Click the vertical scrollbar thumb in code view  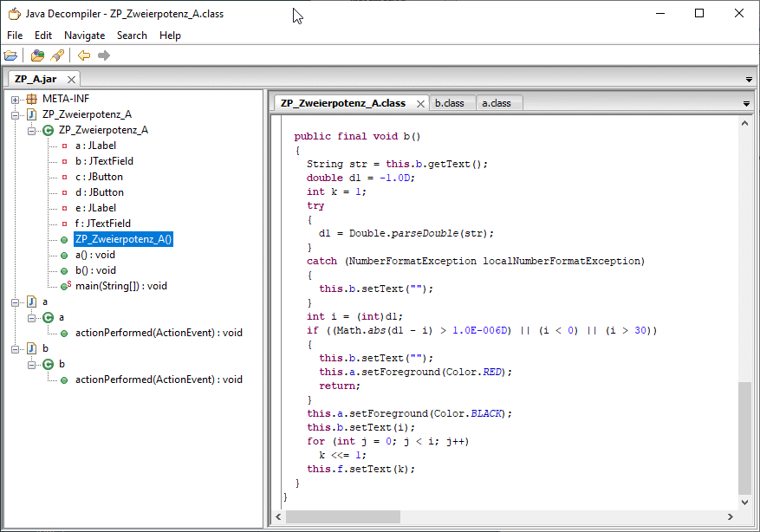(744, 438)
